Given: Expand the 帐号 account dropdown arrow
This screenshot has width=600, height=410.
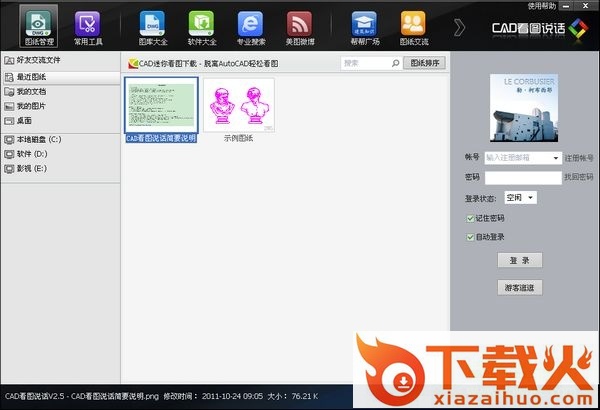Looking at the screenshot, I should pos(556,158).
